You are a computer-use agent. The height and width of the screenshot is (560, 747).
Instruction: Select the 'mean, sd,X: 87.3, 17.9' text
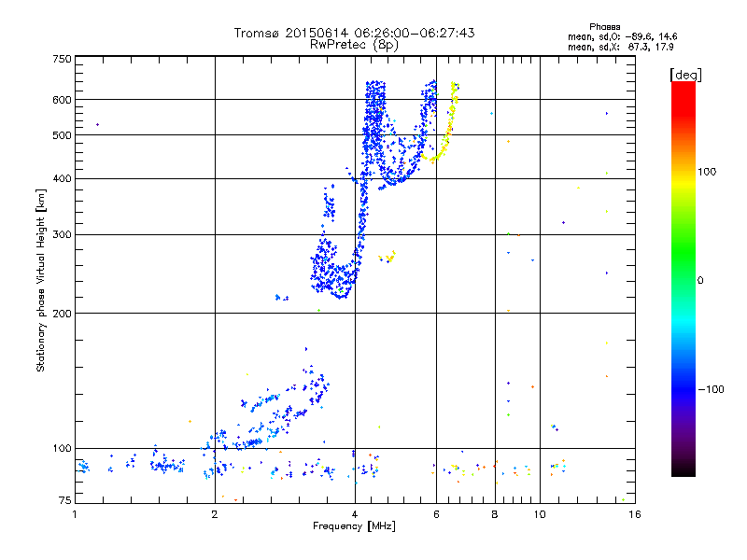pos(620,47)
